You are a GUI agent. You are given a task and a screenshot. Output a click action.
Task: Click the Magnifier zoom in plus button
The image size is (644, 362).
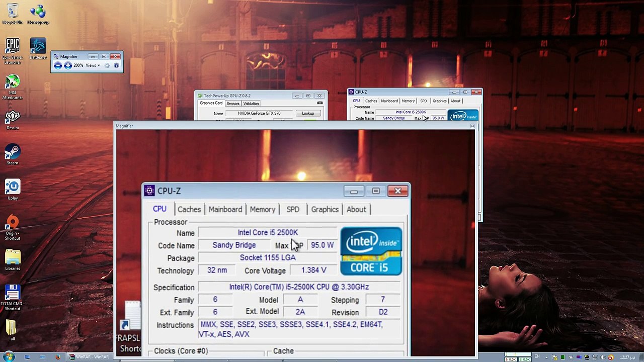click(x=68, y=65)
